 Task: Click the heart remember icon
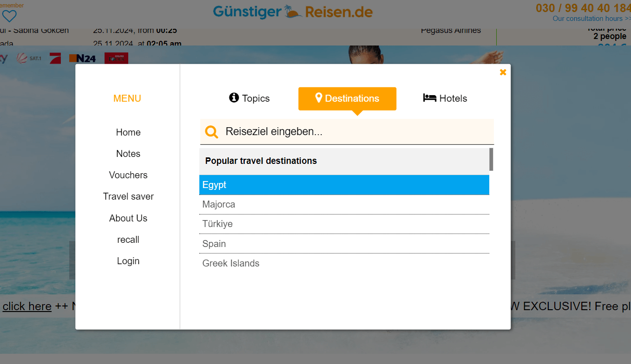(9, 16)
